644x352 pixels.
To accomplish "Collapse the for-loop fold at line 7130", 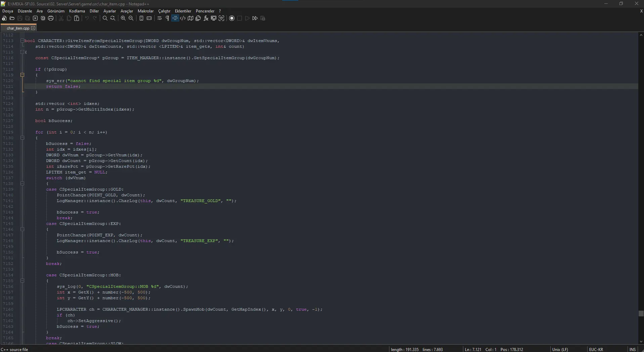I will tap(22, 138).
